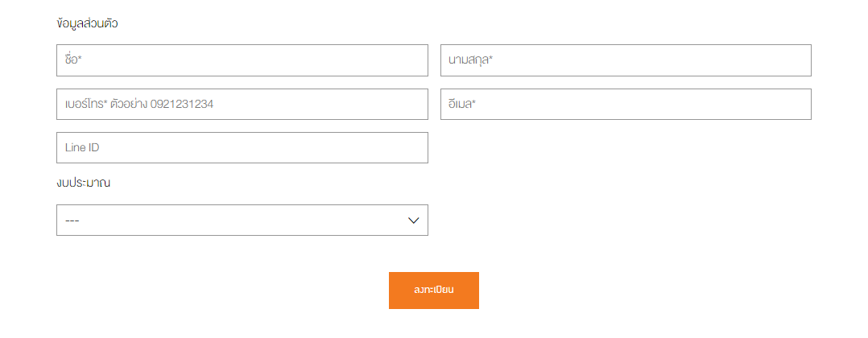Open the งบประมาณ dropdown list

[x=242, y=221]
